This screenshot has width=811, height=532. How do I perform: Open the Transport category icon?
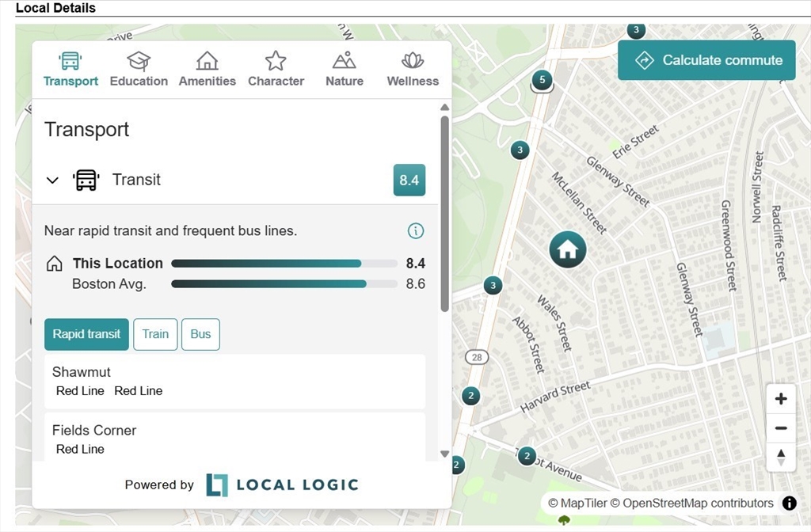[70, 62]
